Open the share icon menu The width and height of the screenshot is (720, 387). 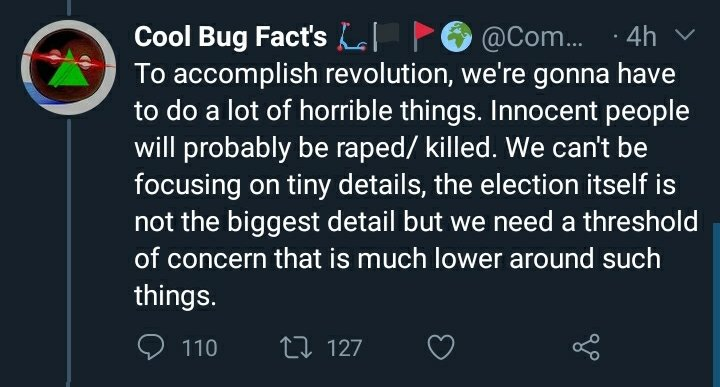[x=586, y=347]
